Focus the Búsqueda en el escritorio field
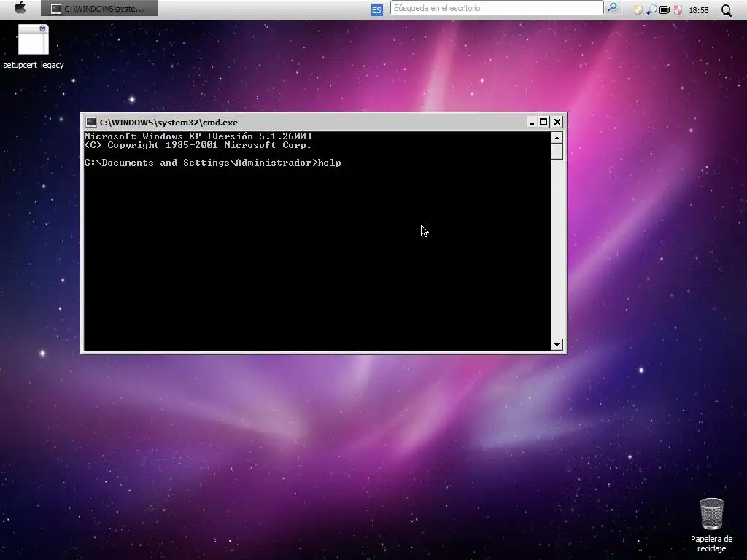Viewport: 747px width, 560px height. click(x=496, y=8)
